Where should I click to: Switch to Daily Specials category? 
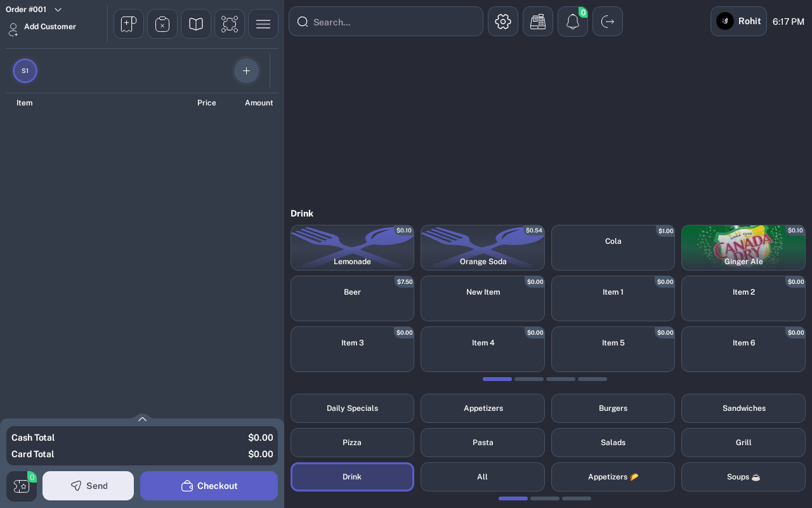click(352, 408)
